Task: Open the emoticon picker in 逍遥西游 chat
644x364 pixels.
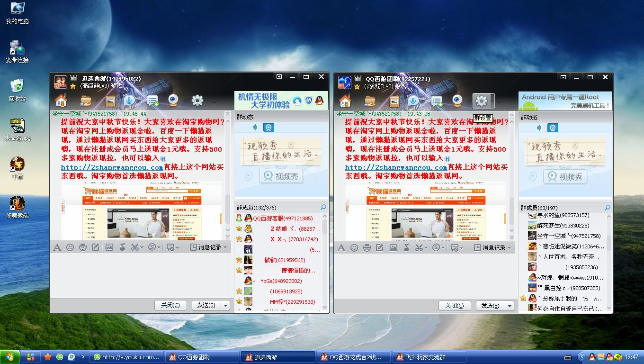Action: 70,247
